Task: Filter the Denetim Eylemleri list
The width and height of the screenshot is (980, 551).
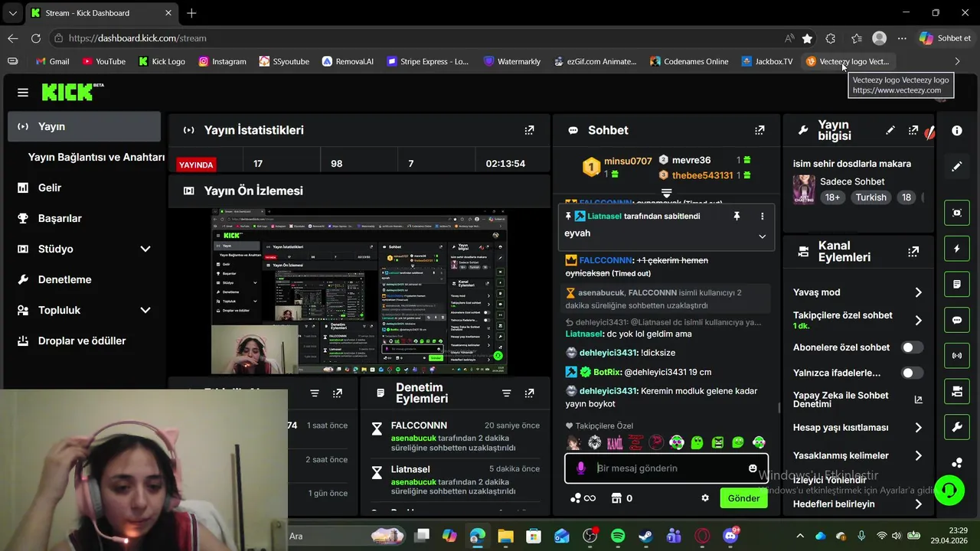Action: click(x=506, y=393)
